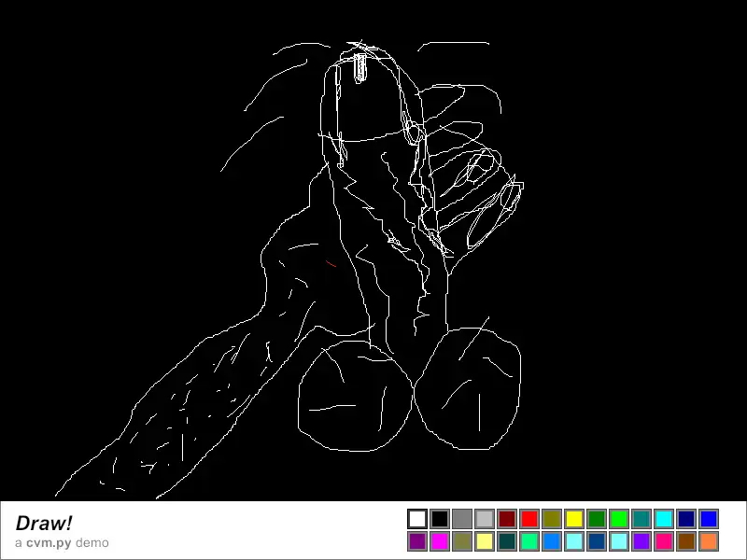Image resolution: width=747 pixels, height=560 pixels.
Task: Choose the azure sky-blue swatch
Action: 552,541
